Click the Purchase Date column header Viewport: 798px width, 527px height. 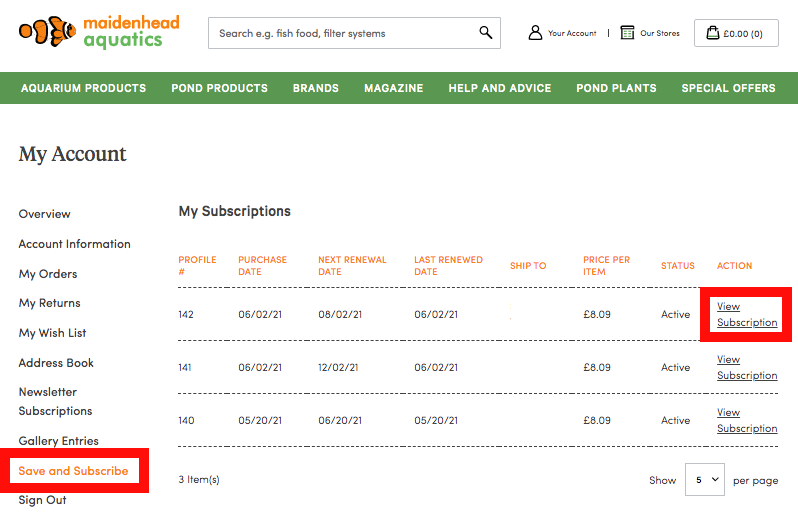point(263,266)
